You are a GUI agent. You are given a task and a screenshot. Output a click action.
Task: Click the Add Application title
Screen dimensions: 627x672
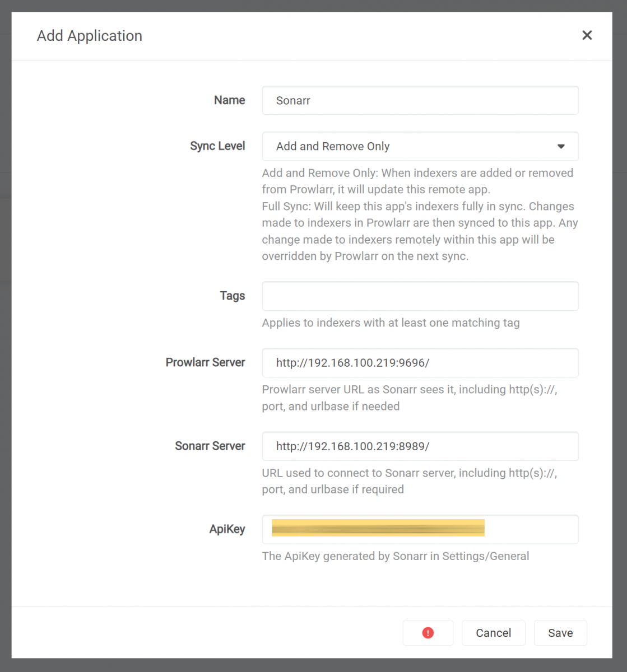[90, 36]
